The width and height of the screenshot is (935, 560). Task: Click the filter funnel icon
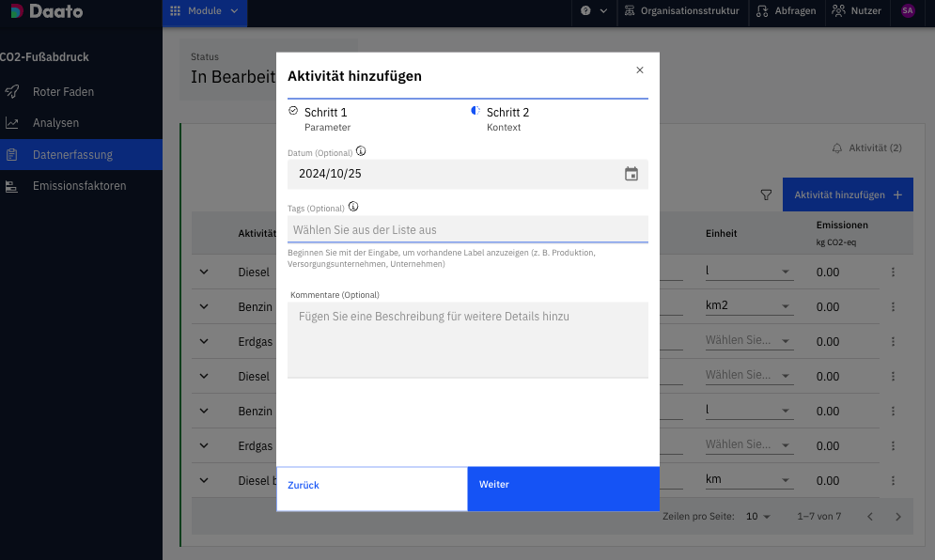(766, 195)
